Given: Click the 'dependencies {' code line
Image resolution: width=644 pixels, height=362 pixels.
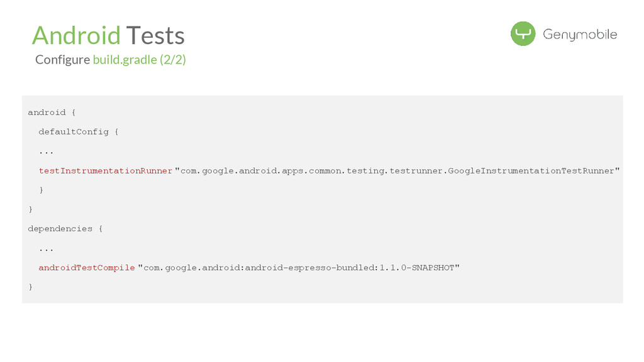Looking at the screenshot, I should (65, 229).
